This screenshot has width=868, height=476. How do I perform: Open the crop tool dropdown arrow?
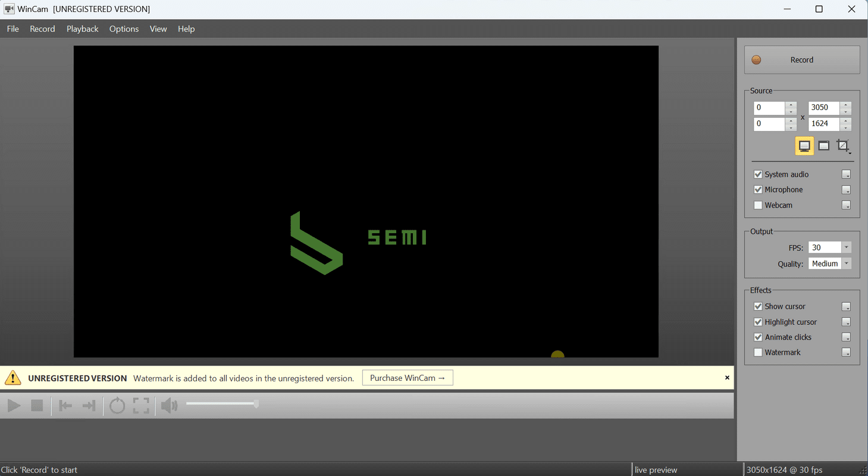[850, 153]
